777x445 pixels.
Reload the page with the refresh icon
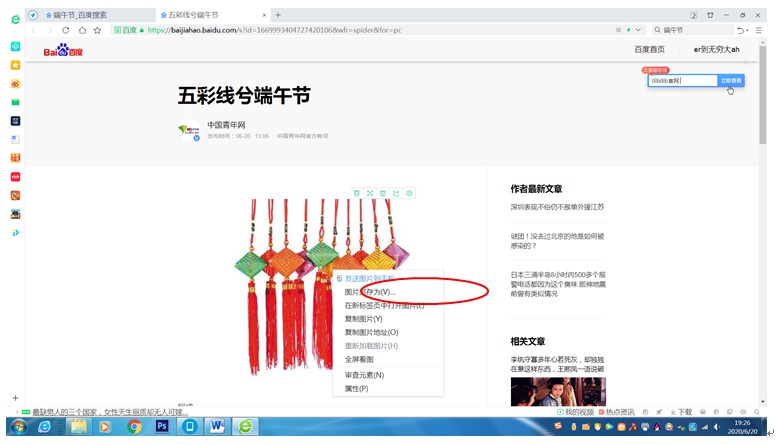(66, 30)
